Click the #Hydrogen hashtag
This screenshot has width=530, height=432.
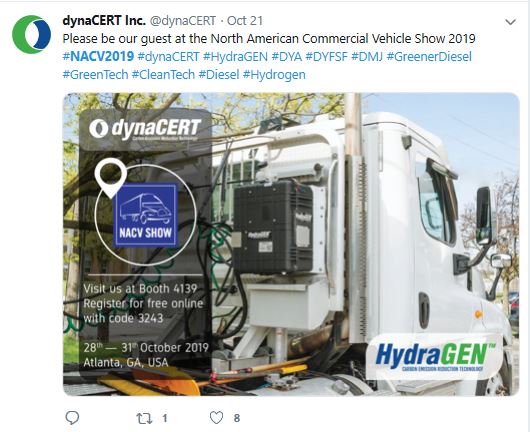(274, 74)
